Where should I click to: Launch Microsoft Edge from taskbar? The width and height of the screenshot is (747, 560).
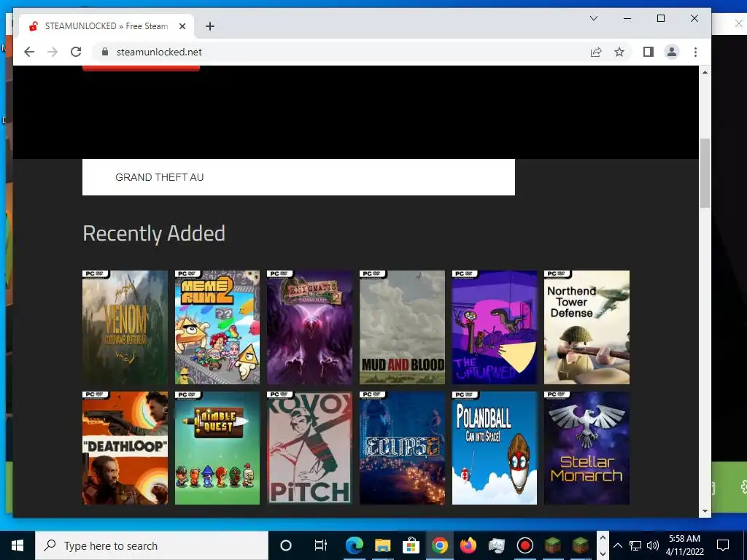click(354, 545)
